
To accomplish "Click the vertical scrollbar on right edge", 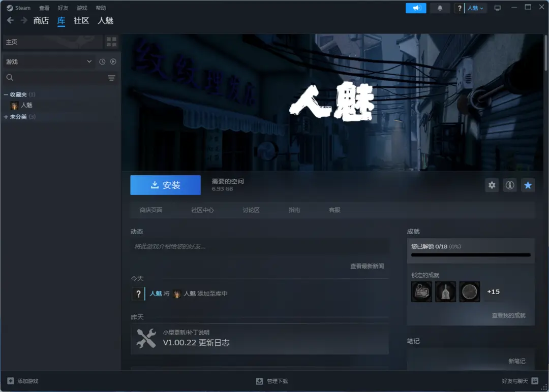I will (x=546, y=52).
